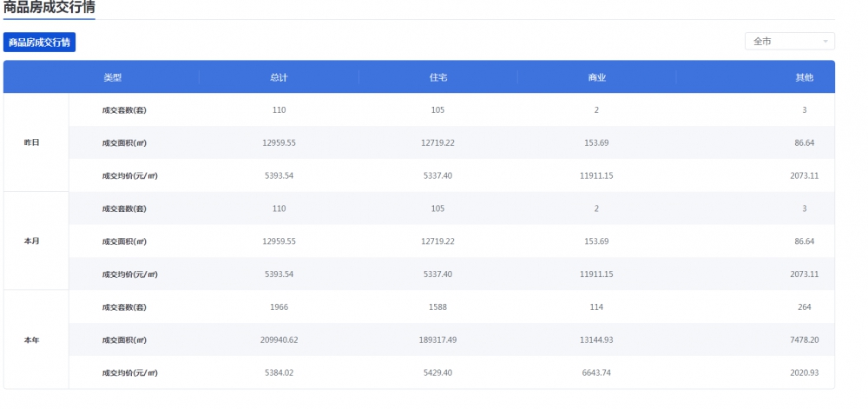Click 11911.15 in the 昨日 group
868x409 pixels.
click(597, 176)
